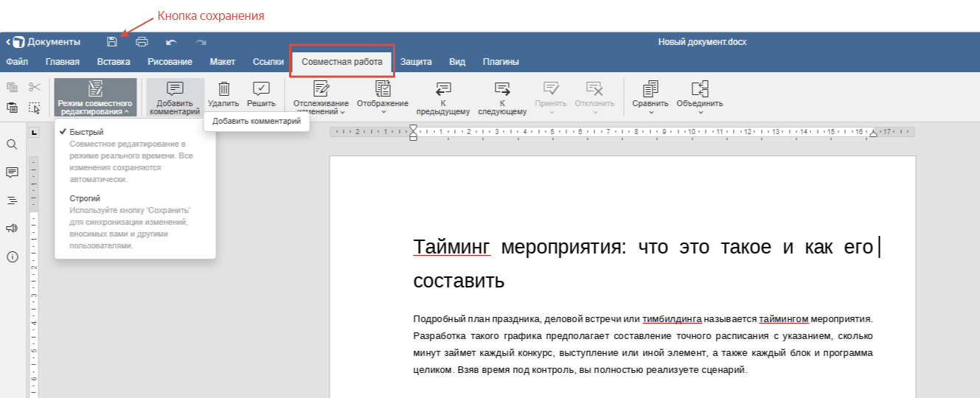Open the Объединить documents dropdown
Viewport: 980px width, 398px height.
[x=700, y=98]
